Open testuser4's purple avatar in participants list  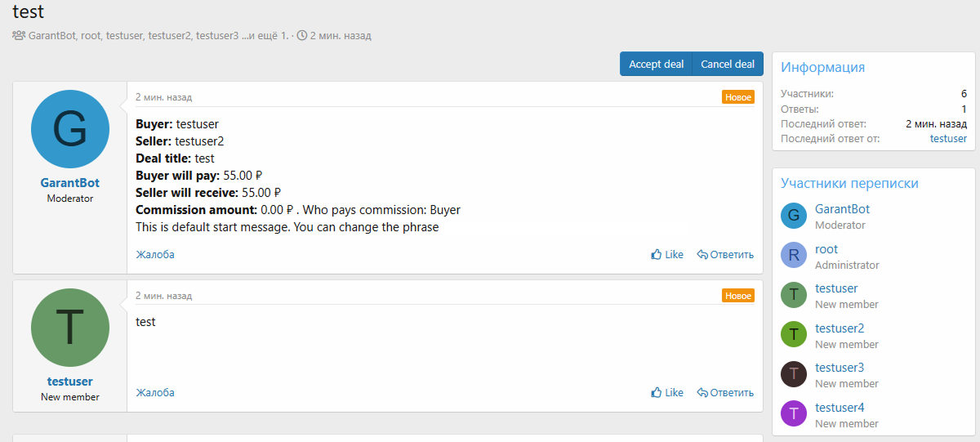(x=794, y=413)
